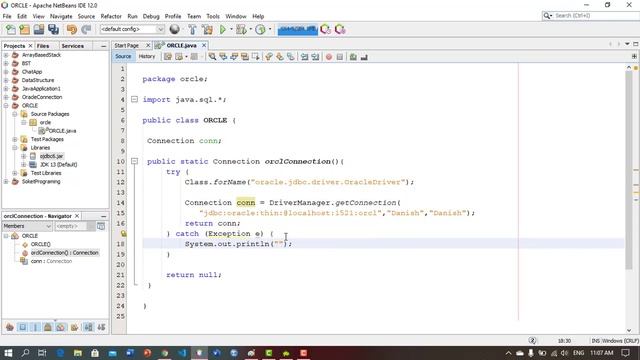Click the Find Previous Occurrence icon
640x360 pixels.
(x=223, y=57)
